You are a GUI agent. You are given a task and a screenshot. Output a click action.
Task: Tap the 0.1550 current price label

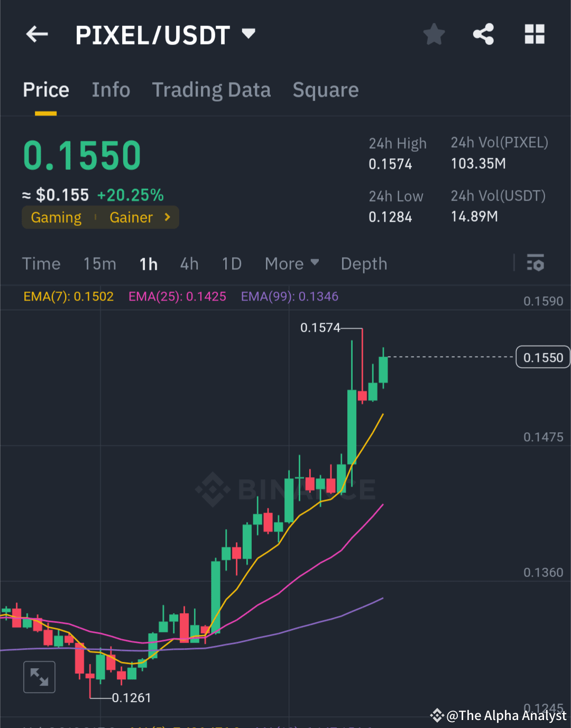[542, 357]
